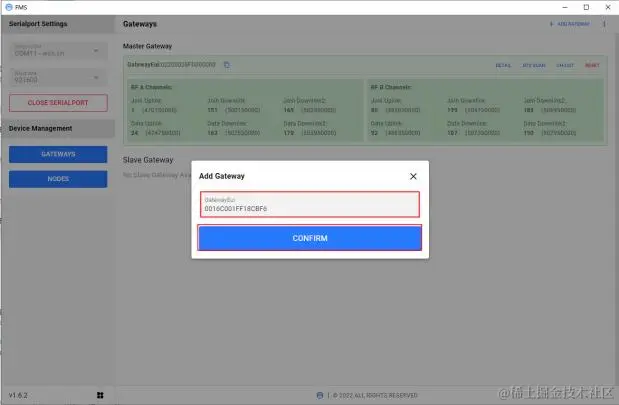
Task: Focus the GatewayEui input field
Action: coord(310,204)
